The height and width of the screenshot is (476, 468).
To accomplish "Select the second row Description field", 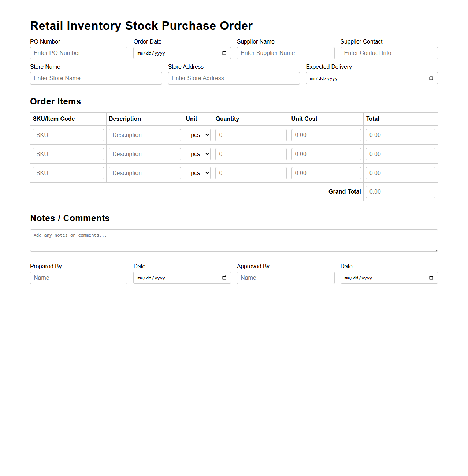I will point(145,154).
